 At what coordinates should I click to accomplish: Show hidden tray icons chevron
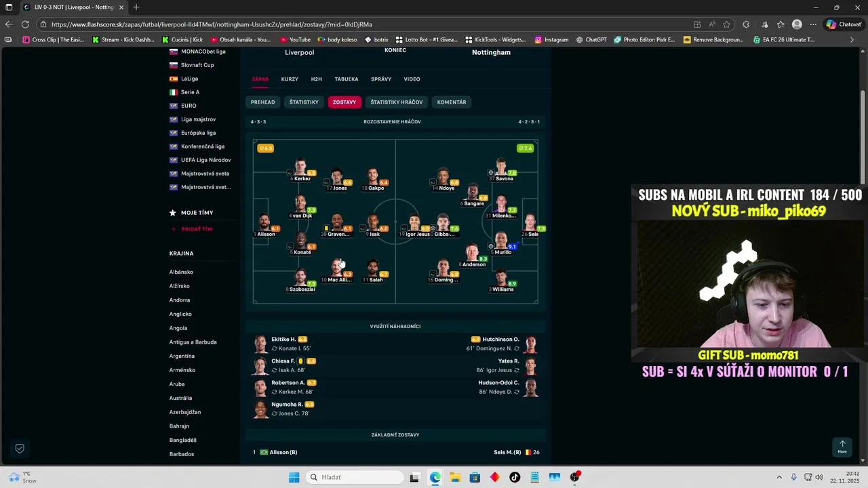click(779, 477)
